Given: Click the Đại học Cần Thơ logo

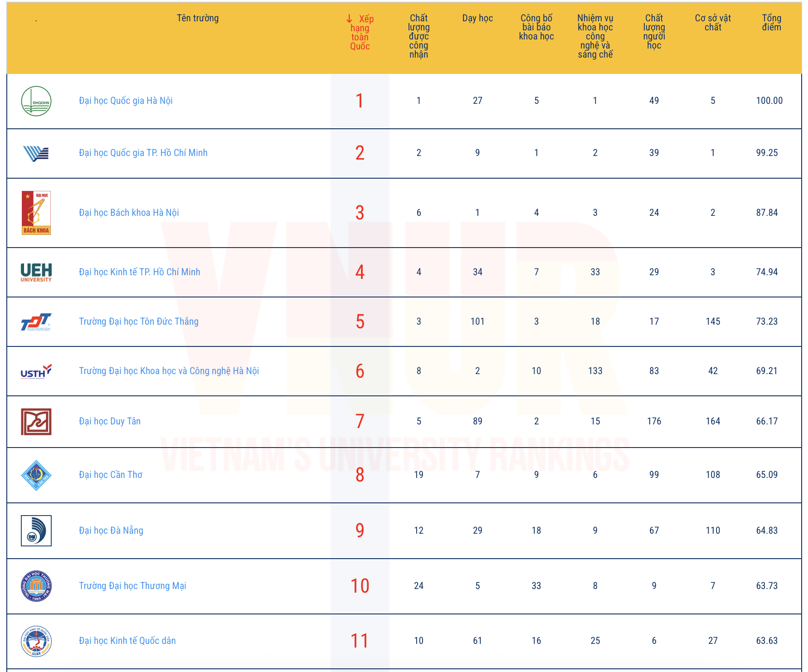Looking at the screenshot, I should (x=36, y=475).
